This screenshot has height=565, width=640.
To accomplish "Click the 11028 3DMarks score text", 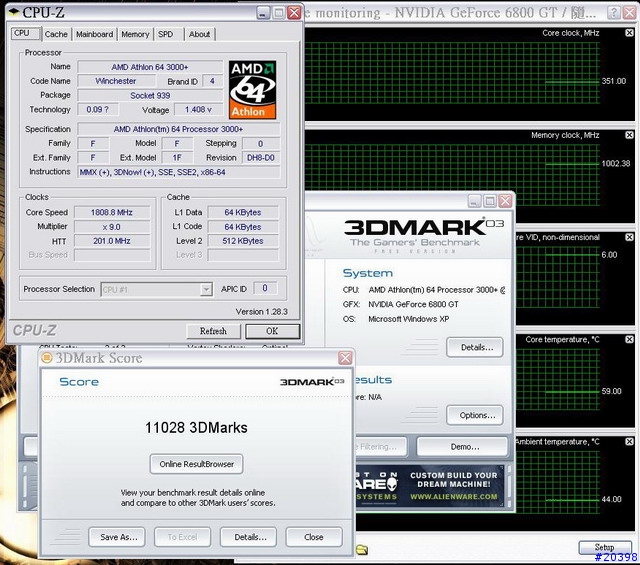I will 196,427.
